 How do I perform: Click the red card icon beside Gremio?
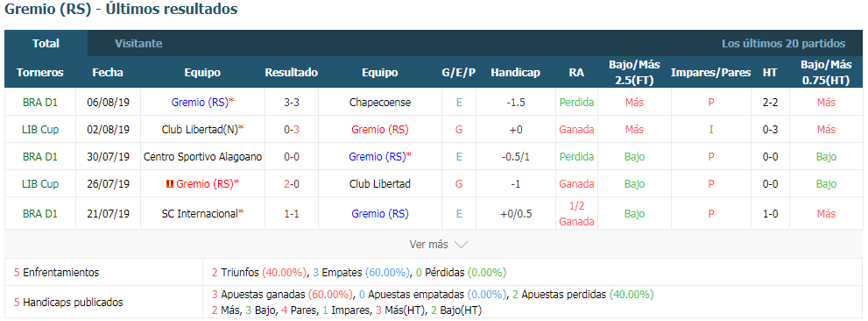[171, 184]
